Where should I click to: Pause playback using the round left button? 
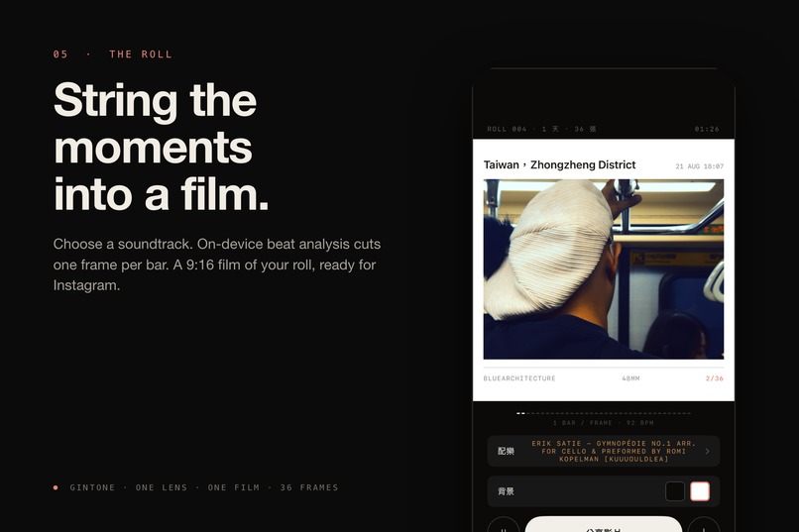click(x=503, y=525)
